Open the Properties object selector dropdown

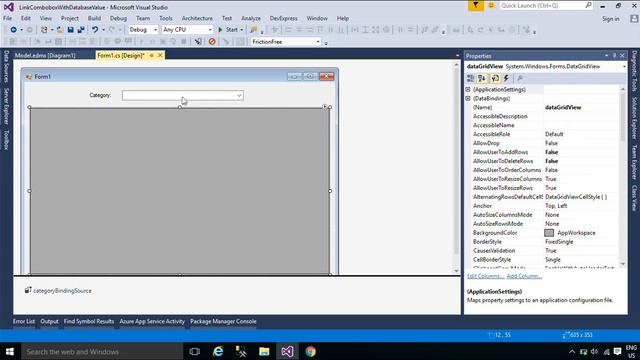[624, 67]
